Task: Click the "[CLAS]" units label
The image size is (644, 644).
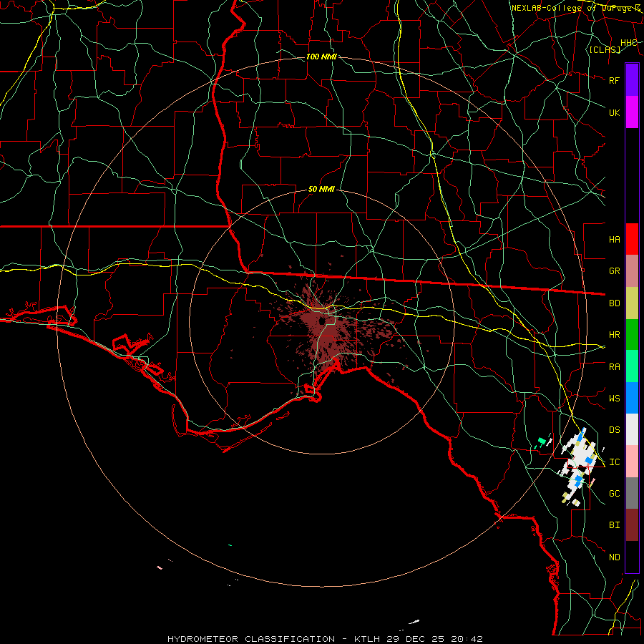Action: (605, 49)
